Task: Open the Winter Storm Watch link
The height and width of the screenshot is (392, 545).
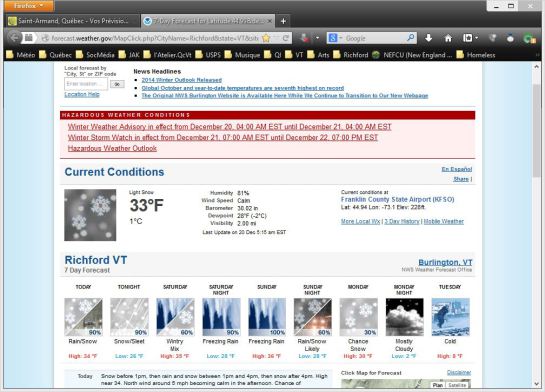Action: point(223,138)
